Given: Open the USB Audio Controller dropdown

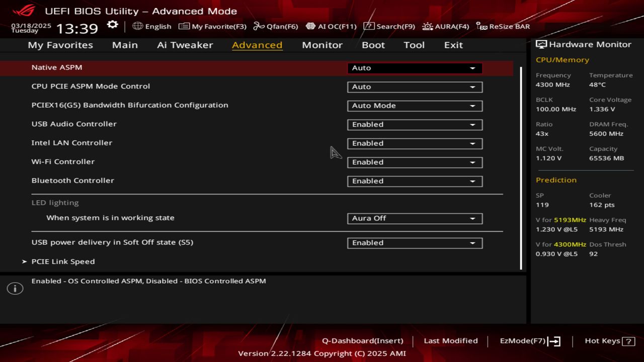Looking at the screenshot, I should (x=415, y=125).
